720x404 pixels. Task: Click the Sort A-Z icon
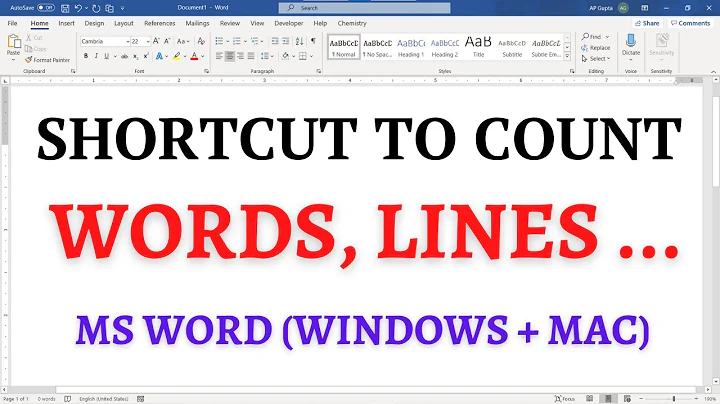point(299,41)
